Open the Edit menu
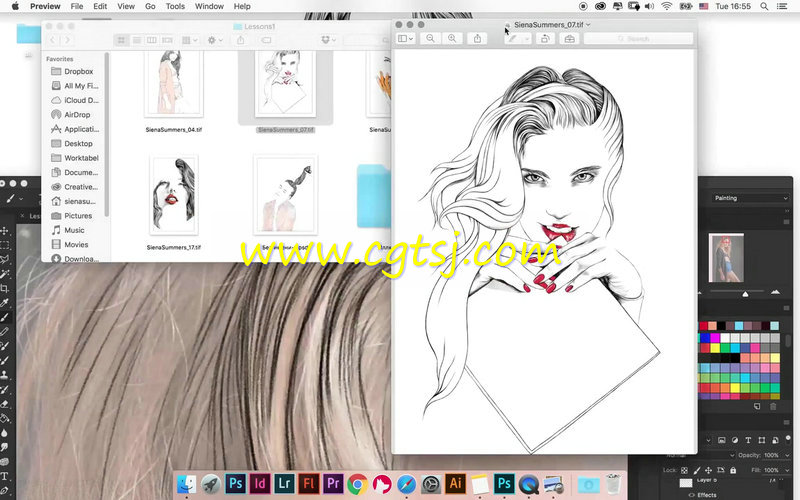The width and height of the screenshot is (800, 500). pos(100,6)
